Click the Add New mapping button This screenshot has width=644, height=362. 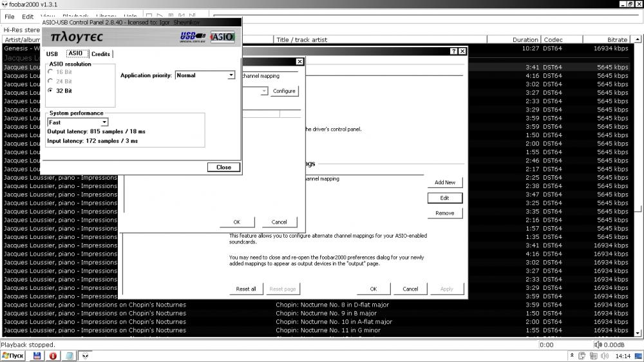point(444,183)
